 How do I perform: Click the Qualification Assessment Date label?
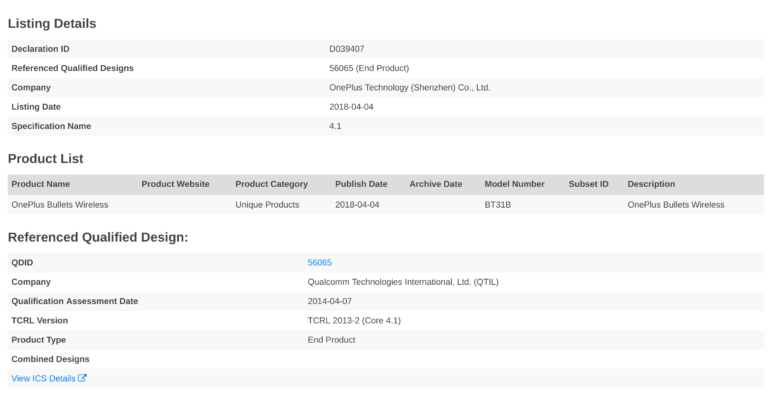tap(74, 301)
